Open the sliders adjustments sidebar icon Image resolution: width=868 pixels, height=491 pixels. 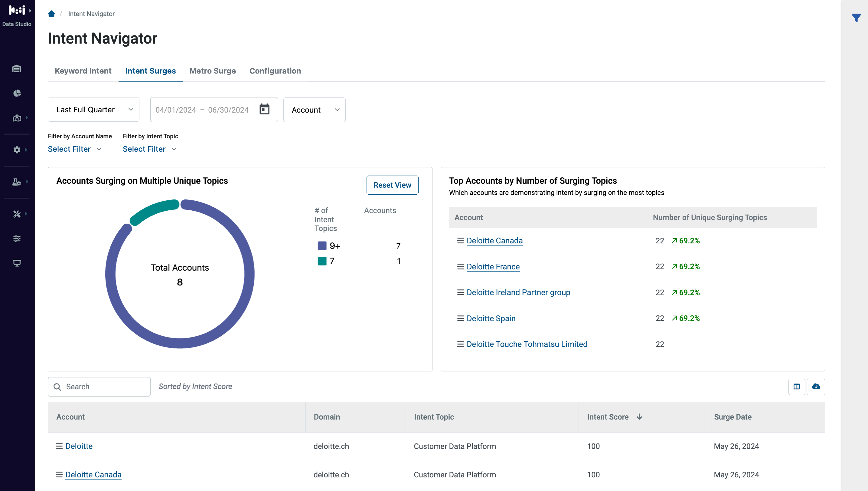click(17, 239)
